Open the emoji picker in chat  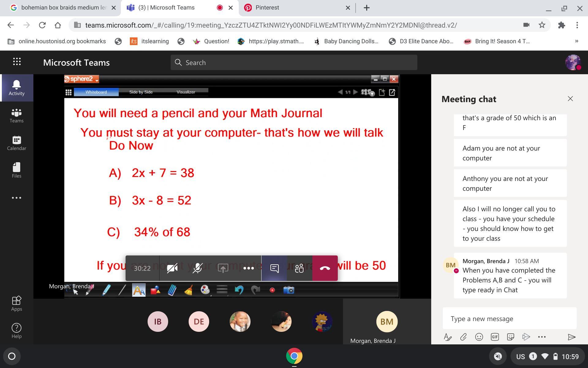479,337
